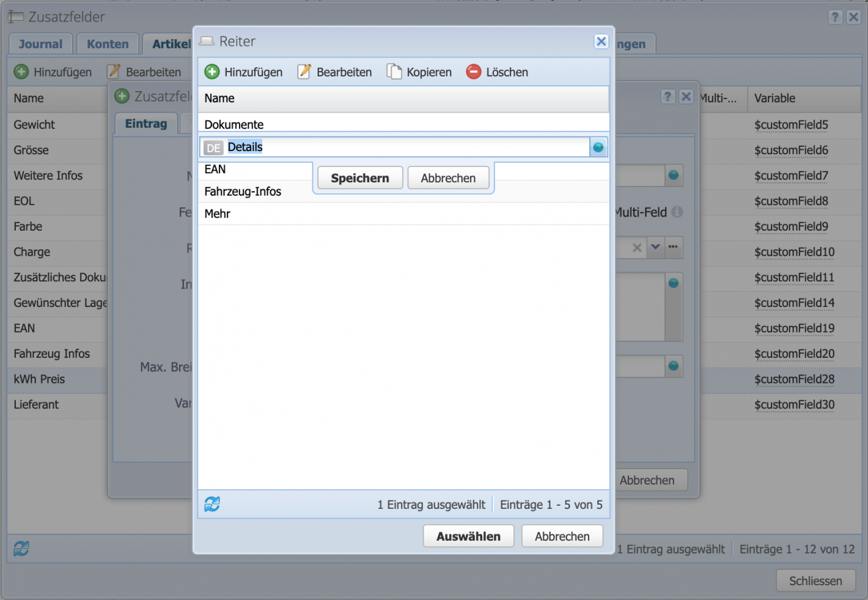Image resolution: width=868 pixels, height=600 pixels.
Task: Save the tab name with Speichern
Action: [359, 177]
